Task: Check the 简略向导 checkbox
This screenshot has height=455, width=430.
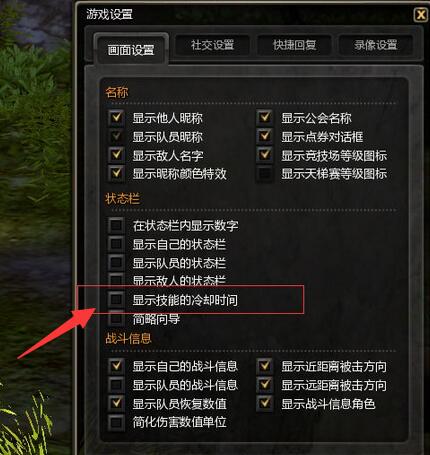Action: click(x=116, y=319)
